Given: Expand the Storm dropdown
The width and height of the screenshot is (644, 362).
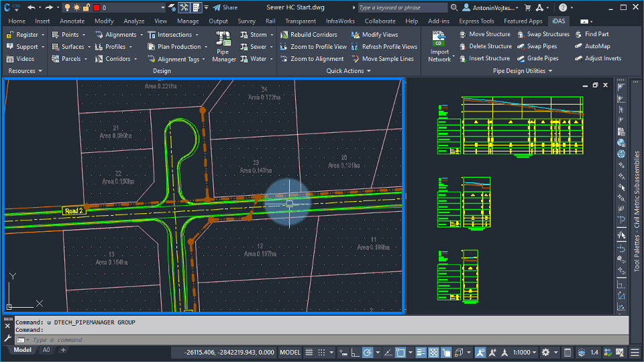Looking at the screenshot, I should pyautogui.click(x=272, y=35).
